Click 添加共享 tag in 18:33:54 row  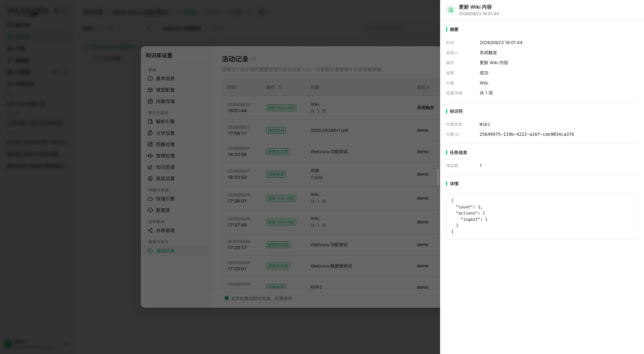276,174
